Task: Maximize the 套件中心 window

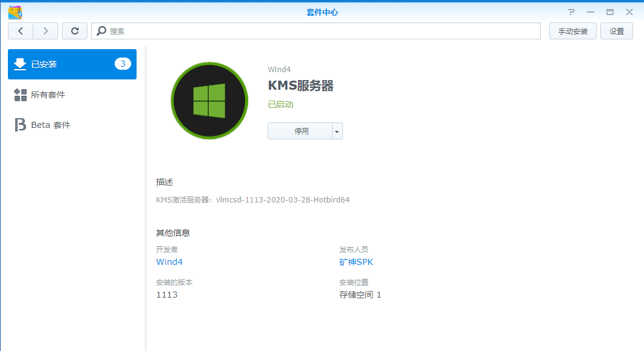Action: pos(610,12)
